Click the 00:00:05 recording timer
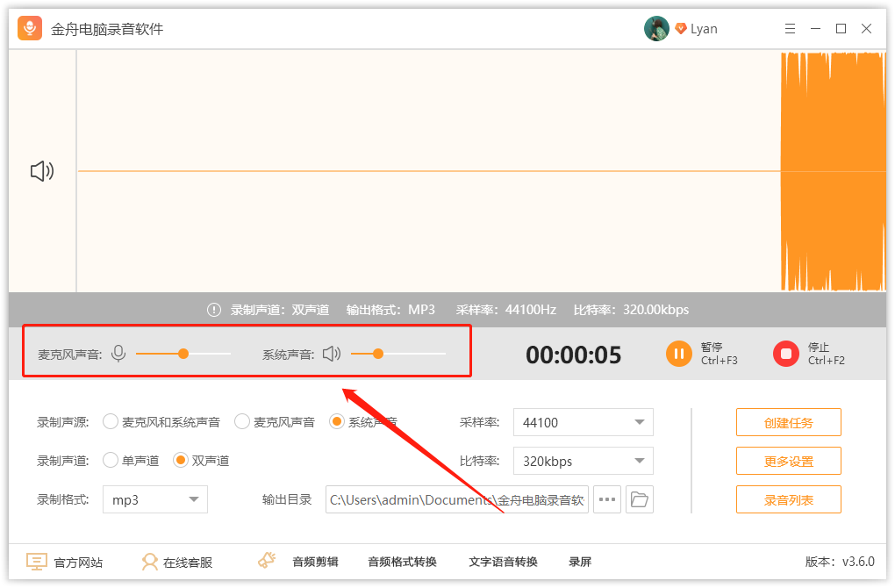 [x=573, y=355]
